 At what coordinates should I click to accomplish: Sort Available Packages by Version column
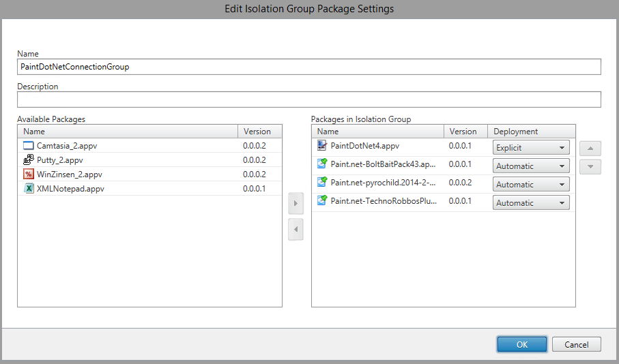(260, 132)
